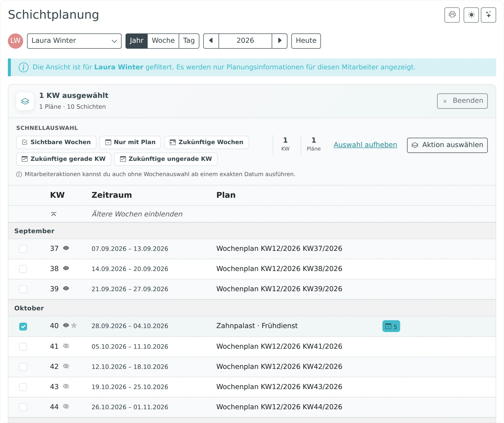Toggle light mode sun icon
The image size is (504, 423).
click(471, 15)
